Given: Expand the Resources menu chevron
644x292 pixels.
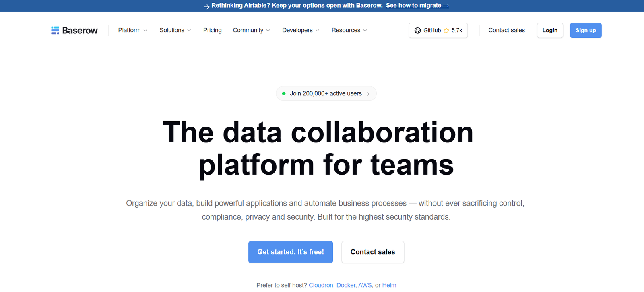Looking at the screenshot, I should pos(365,31).
